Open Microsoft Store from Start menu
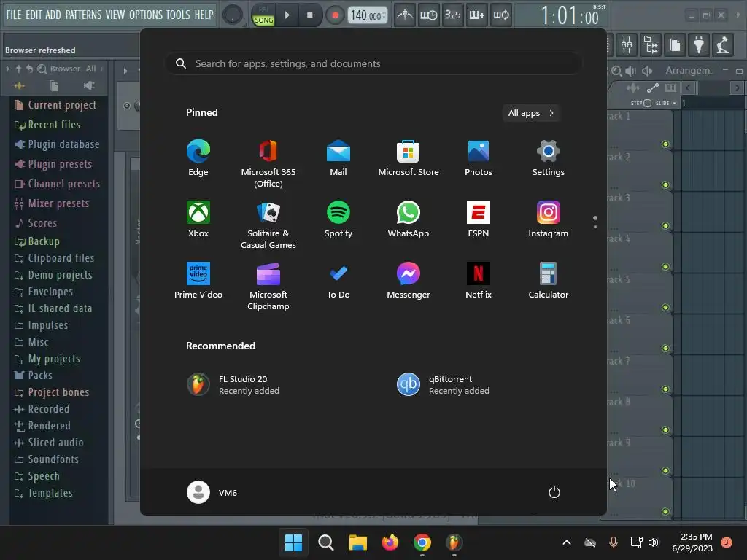747x560 pixels. [x=409, y=158]
